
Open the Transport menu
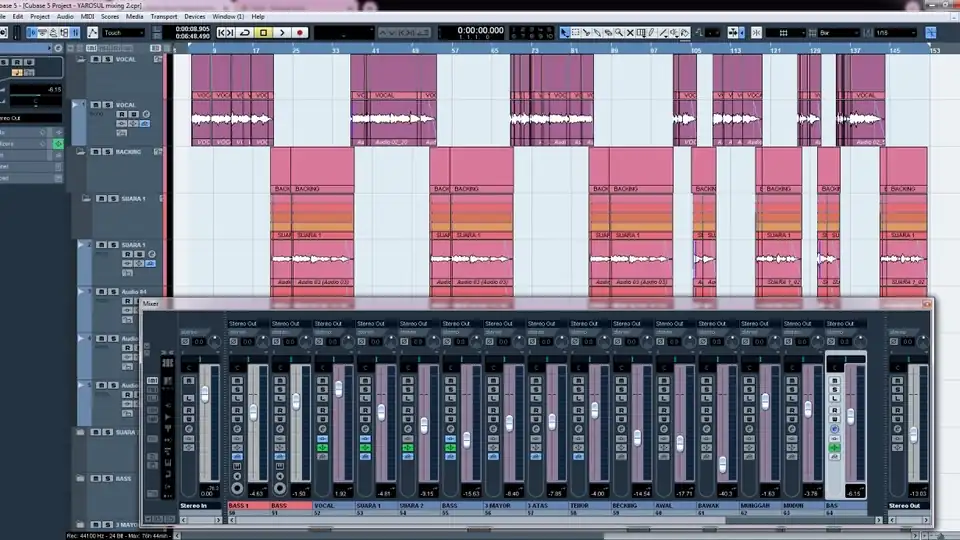(x=163, y=17)
